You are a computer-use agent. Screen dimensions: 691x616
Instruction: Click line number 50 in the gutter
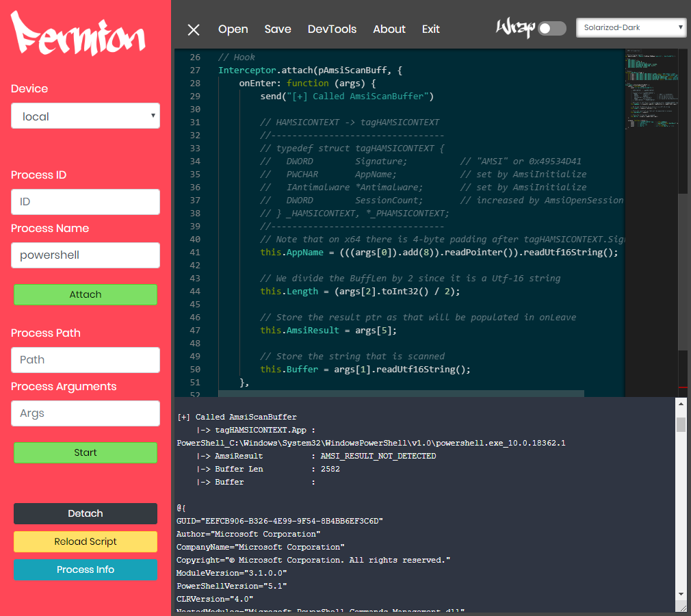tap(195, 370)
